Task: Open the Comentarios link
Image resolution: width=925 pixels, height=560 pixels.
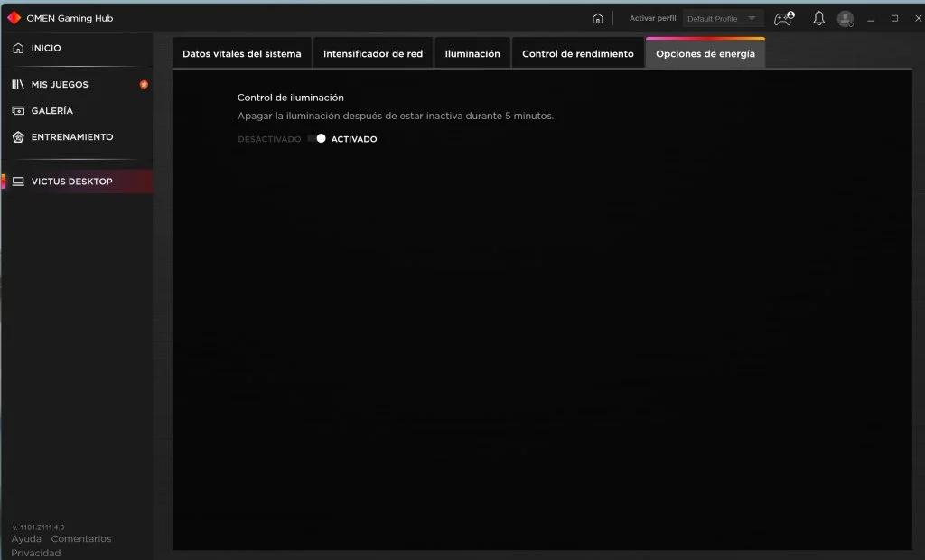Action: pyautogui.click(x=80, y=538)
